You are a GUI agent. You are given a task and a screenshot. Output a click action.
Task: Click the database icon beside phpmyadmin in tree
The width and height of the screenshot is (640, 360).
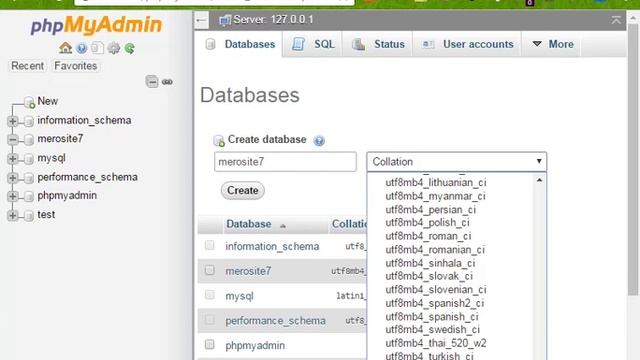[29, 197]
